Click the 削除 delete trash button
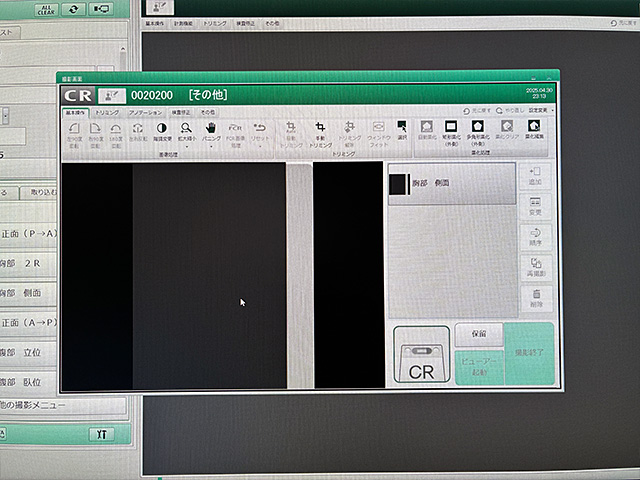Image resolution: width=640 pixels, height=480 pixels. tap(536, 299)
